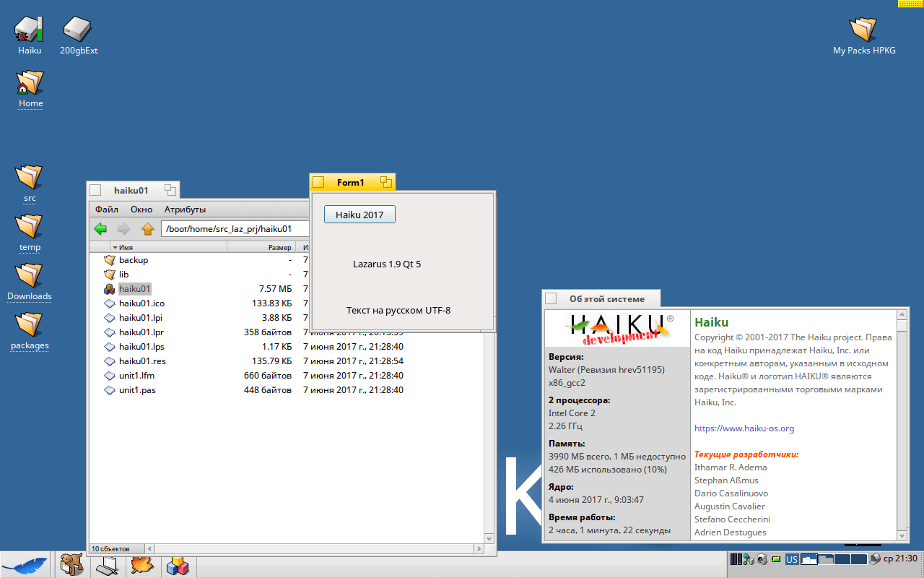Select the haiku01.lps file name
The image size is (924, 578).
[x=141, y=346]
